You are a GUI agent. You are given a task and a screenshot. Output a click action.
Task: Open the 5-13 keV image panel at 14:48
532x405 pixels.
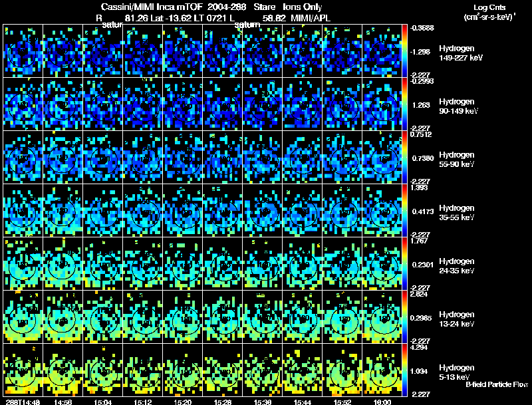[23, 370]
